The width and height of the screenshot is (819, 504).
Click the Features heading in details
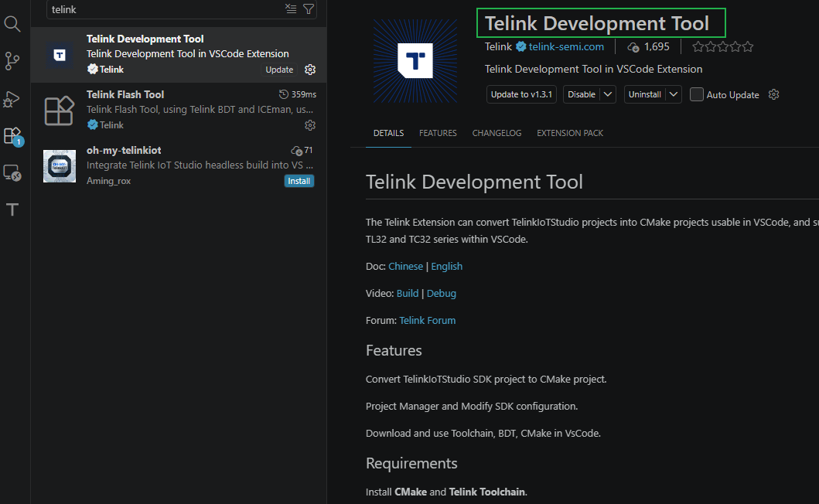tap(394, 350)
